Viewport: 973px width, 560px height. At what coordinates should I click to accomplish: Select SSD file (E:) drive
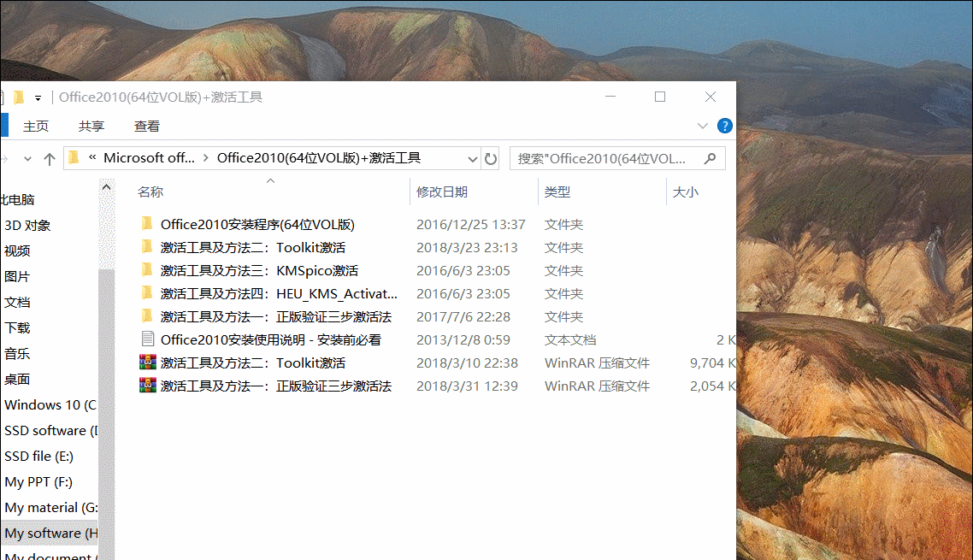point(38,457)
